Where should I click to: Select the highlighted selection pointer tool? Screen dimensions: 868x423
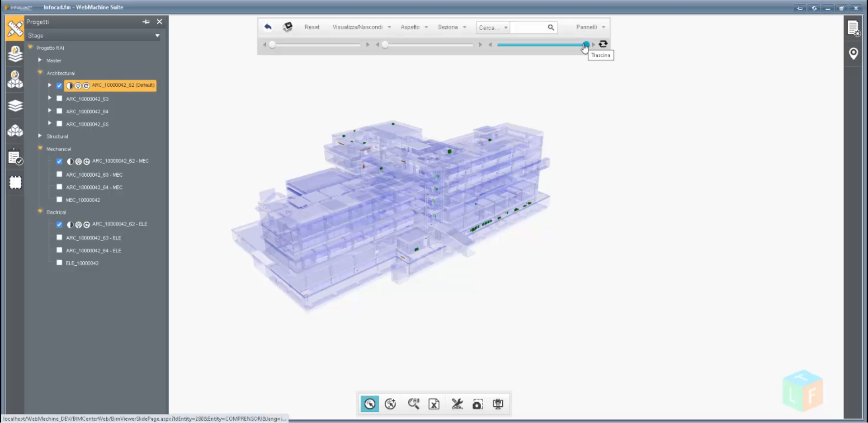(x=370, y=404)
